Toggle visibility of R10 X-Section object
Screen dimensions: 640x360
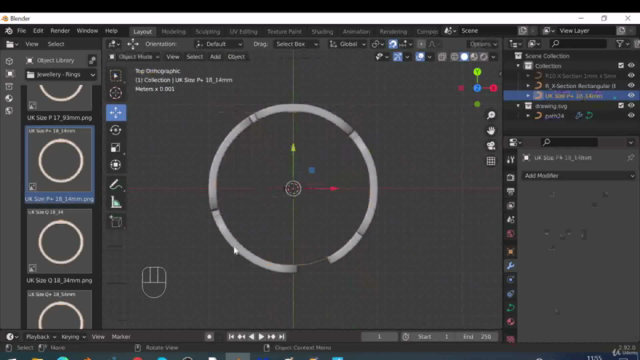[x=631, y=76]
